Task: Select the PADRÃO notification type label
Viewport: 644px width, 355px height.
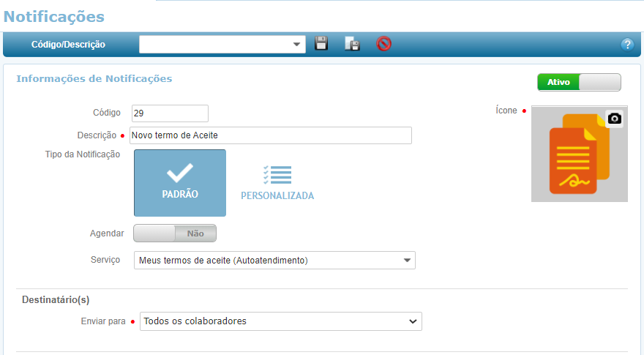Action: (180, 195)
